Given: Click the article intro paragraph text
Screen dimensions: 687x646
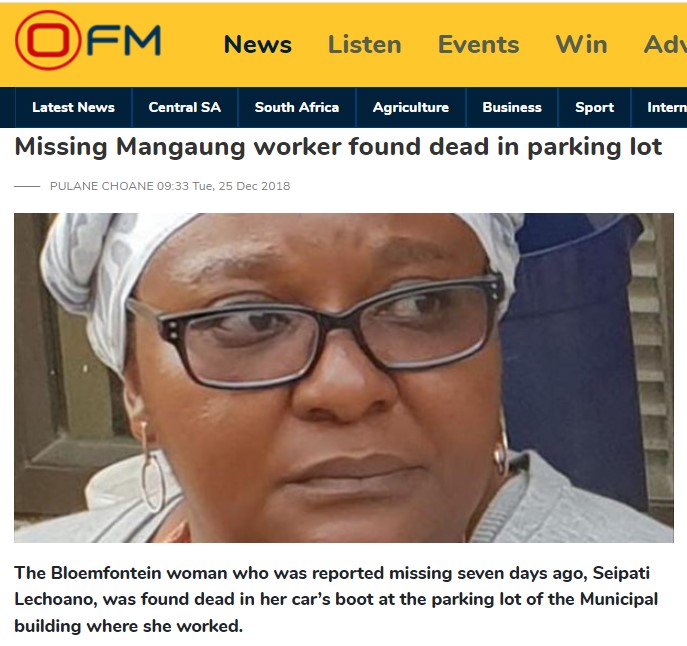Looking at the screenshot, I should (336, 599).
